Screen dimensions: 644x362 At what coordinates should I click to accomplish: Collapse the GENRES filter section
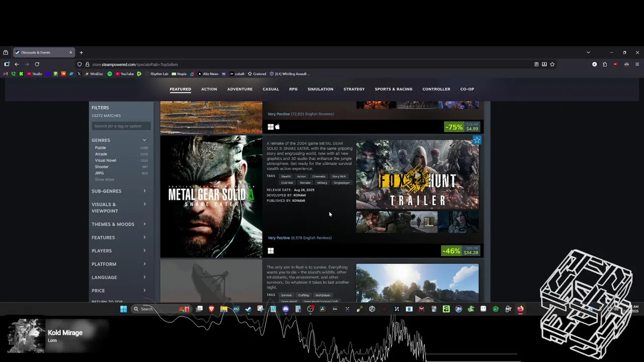(x=119, y=140)
